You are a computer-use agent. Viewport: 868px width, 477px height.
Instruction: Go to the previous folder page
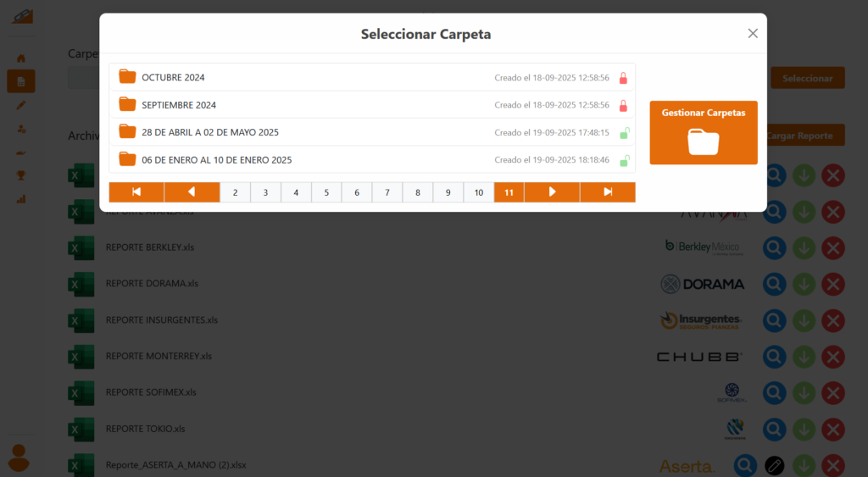192,192
